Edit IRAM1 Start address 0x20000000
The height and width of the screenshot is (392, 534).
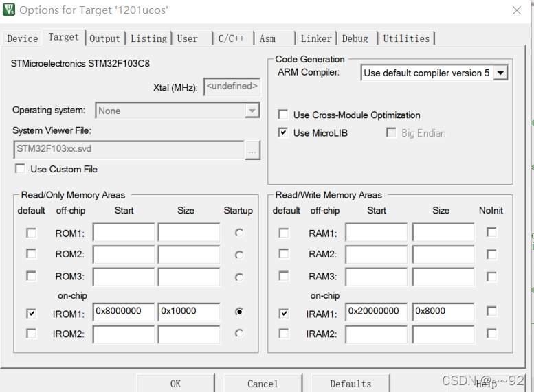coord(377,312)
